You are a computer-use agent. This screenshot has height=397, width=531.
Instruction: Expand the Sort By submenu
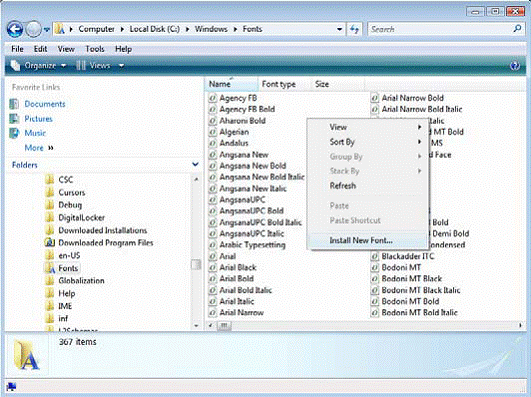pos(368,142)
